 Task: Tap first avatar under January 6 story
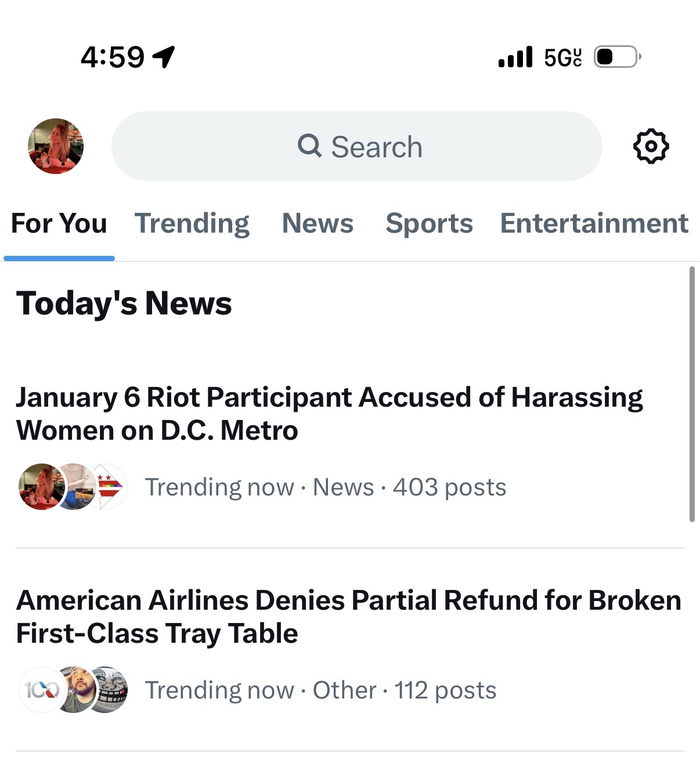coord(39,487)
